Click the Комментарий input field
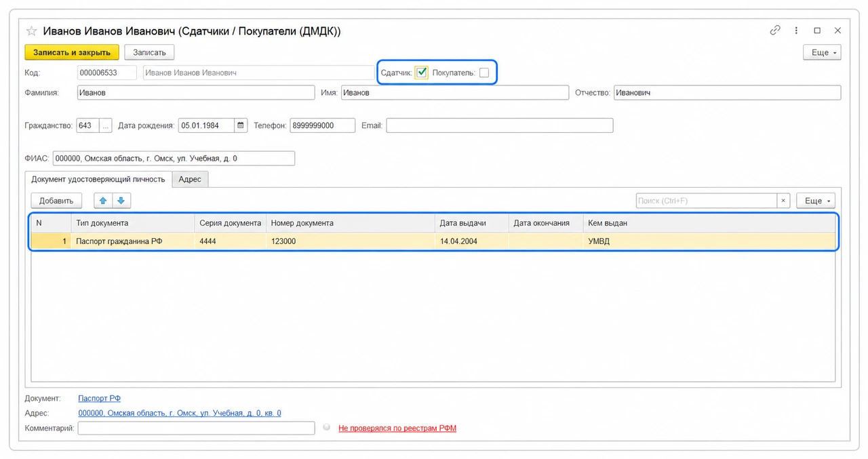 pos(197,428)
